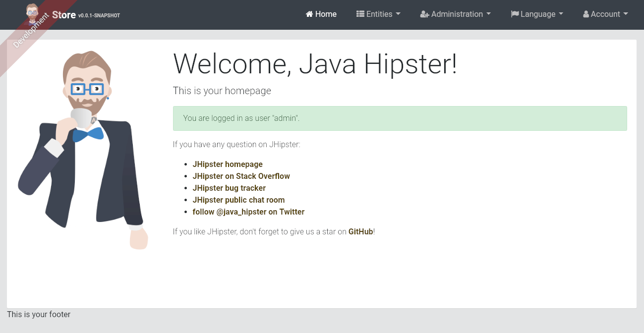Click the user-plus icon beside Administration
This screenshot has width=644, height=333.
click(x=424, y=14)
